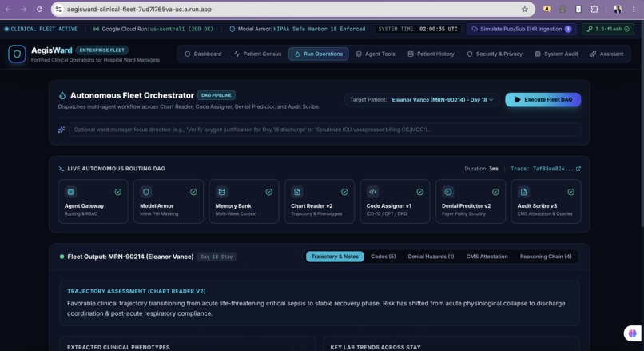Open the Assistant tab
The image size is (644, 351).
tap(606, 54)
